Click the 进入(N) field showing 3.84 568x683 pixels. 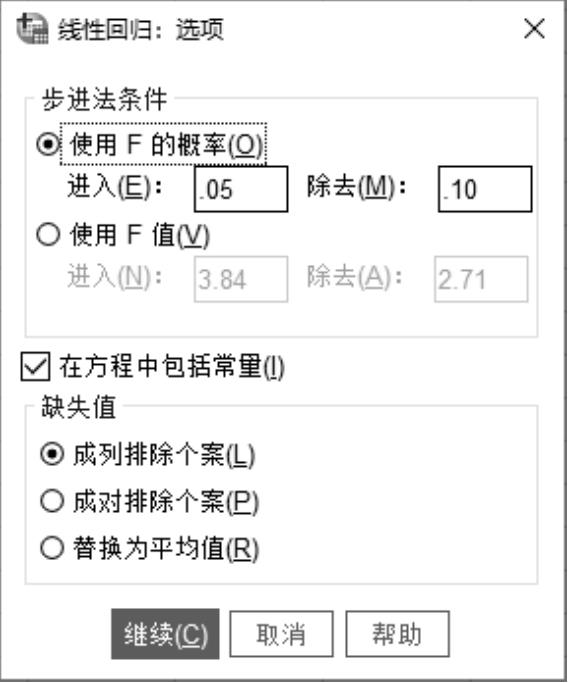click(241, 279)
